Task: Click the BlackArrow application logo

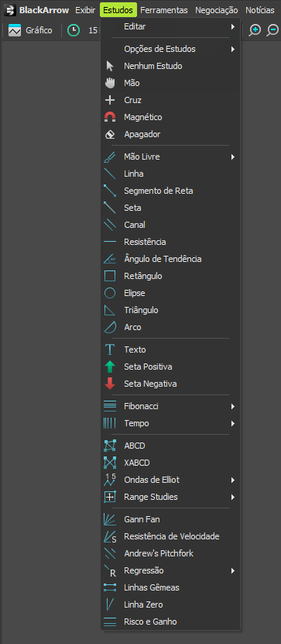Action: point(10,10)
